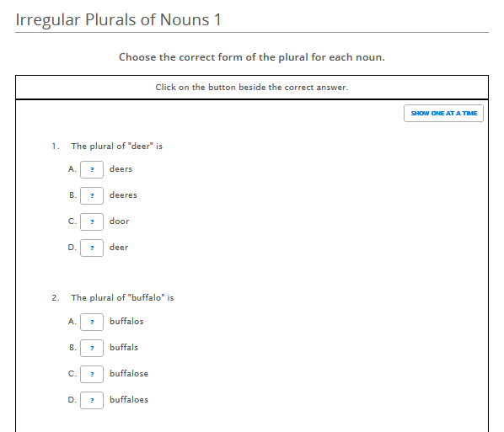The image size is (504, 432).
Task: Pick the answer button beside 'door'
Action: tap(92, 221)
